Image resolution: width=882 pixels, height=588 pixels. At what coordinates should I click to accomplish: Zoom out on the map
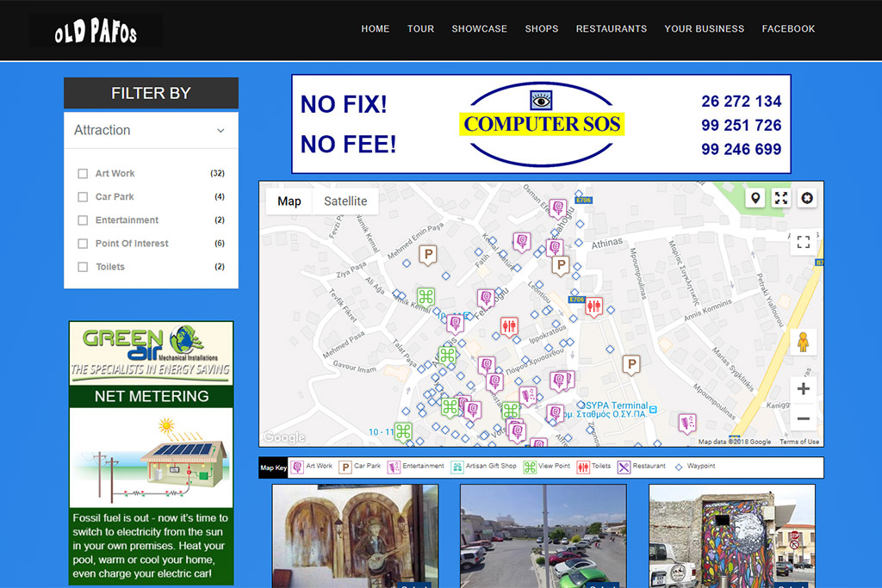click(804, 418)
